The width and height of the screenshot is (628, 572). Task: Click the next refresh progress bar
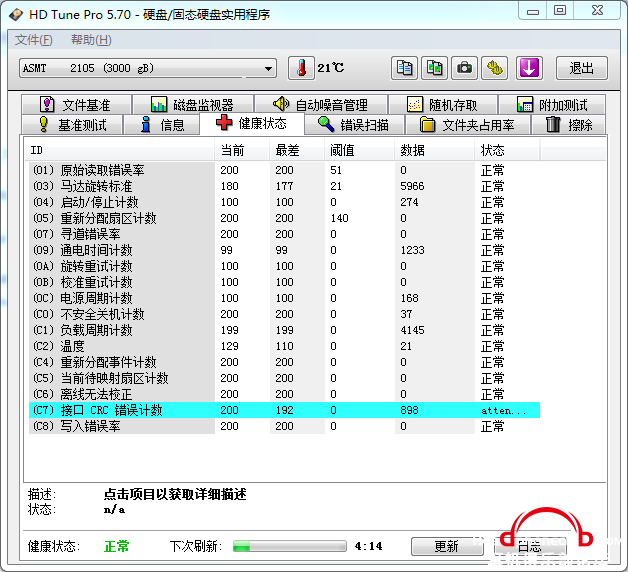pos(290,546)
